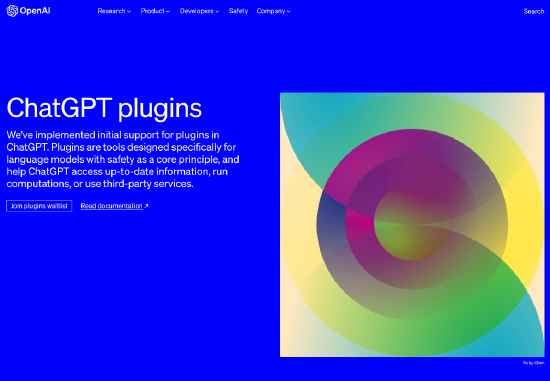550x381 pixels.
Task: Go to the Safety page
Action: tap(238, 11)
